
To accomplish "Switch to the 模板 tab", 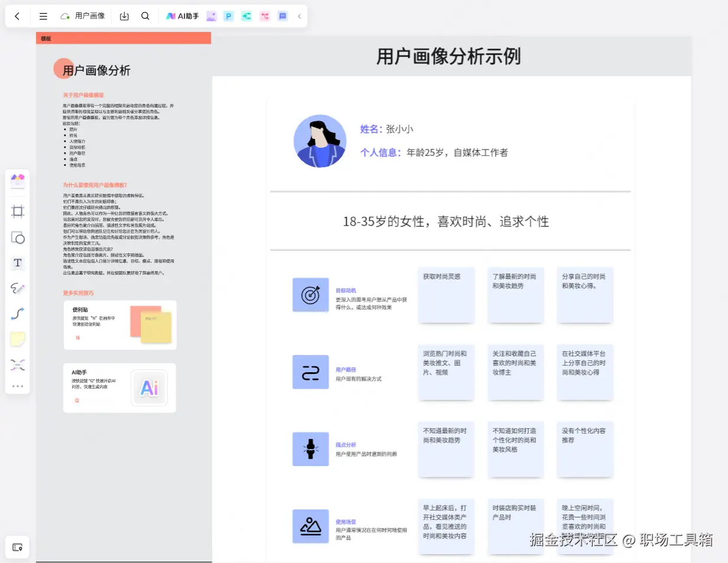I will point(47,38).
